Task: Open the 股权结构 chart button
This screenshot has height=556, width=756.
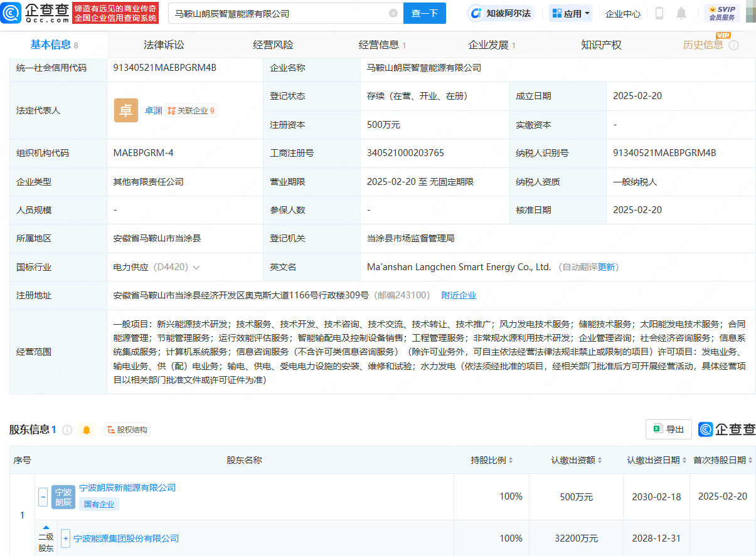Action: pyautogui.click(x=127, y=430)
